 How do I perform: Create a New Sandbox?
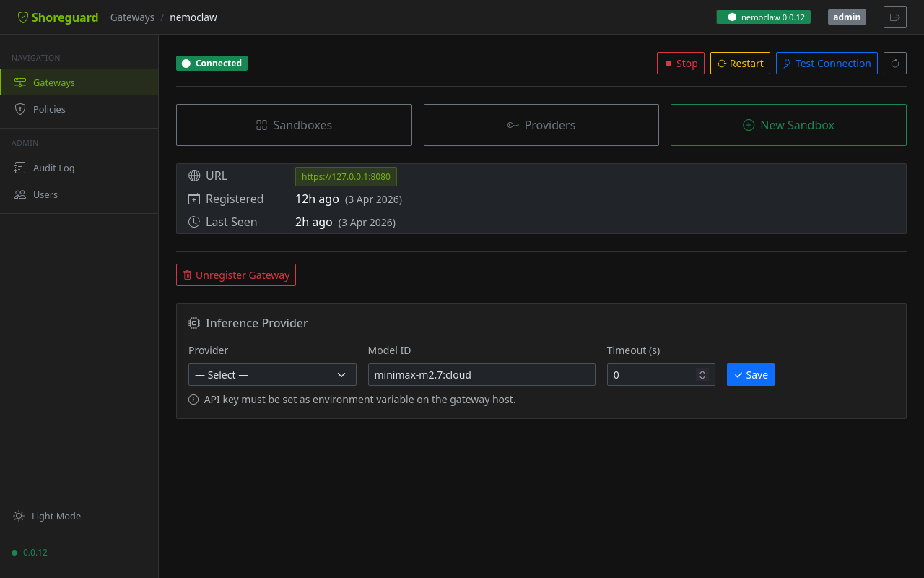(788, 125)
